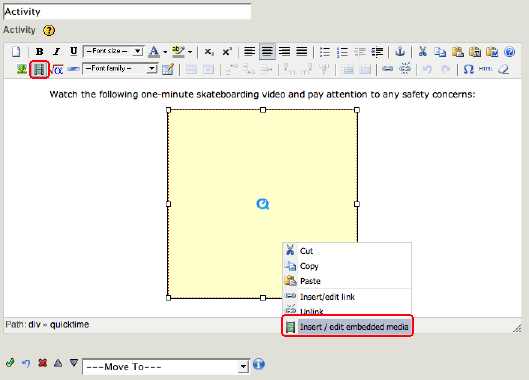Justify text fully
The width and height of the screenshot is (529, 380).
[302, 52]
